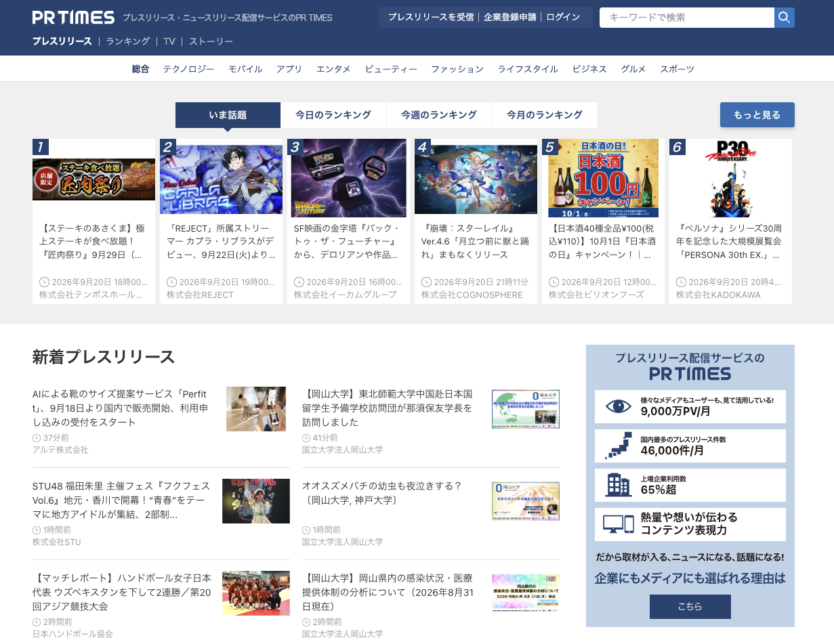Select ランキング in top navigation
The width and height of the screenshot is (834, 644).
128,41
